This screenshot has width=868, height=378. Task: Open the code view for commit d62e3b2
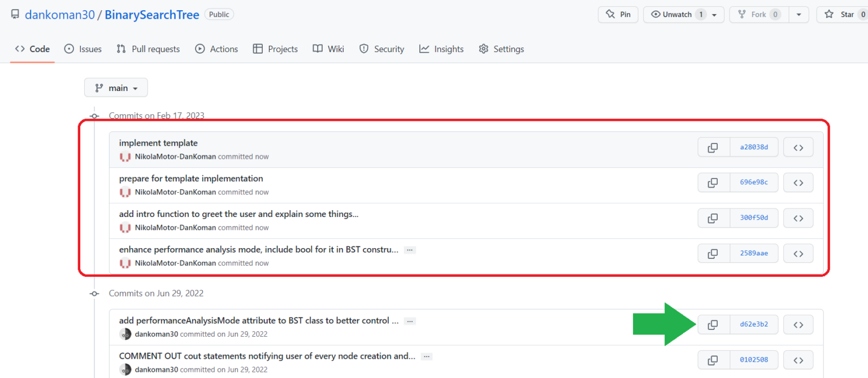pos(798,324)
